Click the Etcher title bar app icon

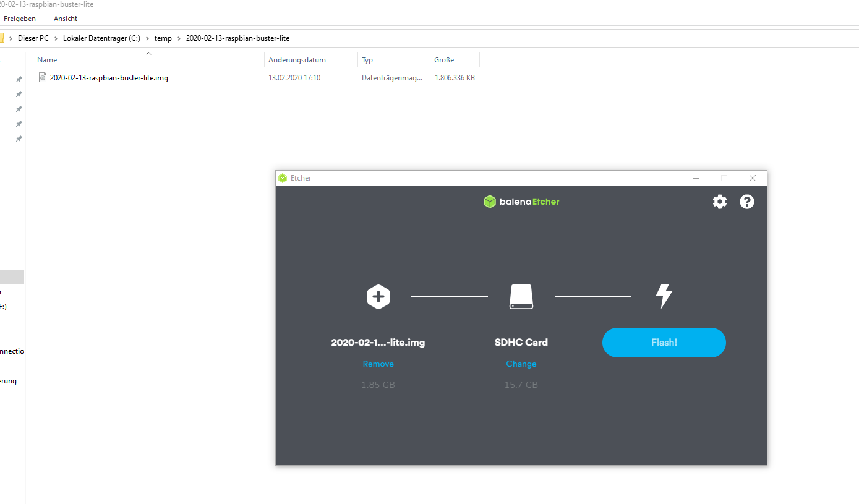click(x=283, y=178)
